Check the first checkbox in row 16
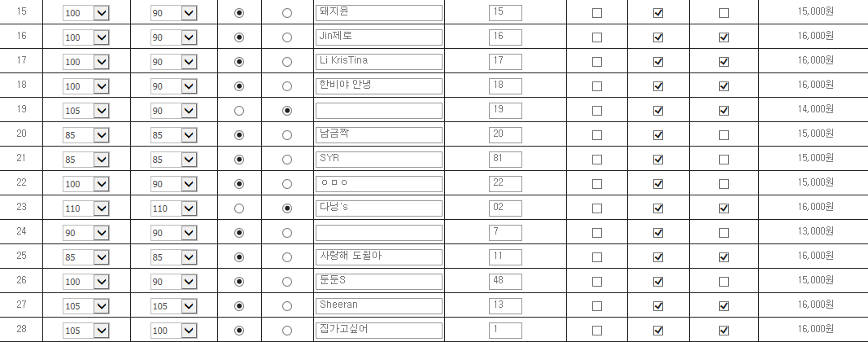This screenshot has width=868, height=342. [x=597, y=37]
